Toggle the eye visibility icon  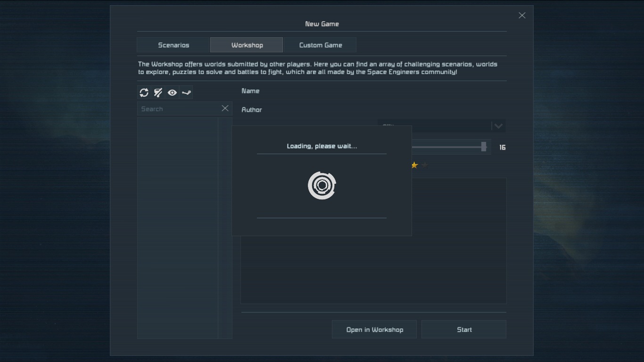point(173,93)
